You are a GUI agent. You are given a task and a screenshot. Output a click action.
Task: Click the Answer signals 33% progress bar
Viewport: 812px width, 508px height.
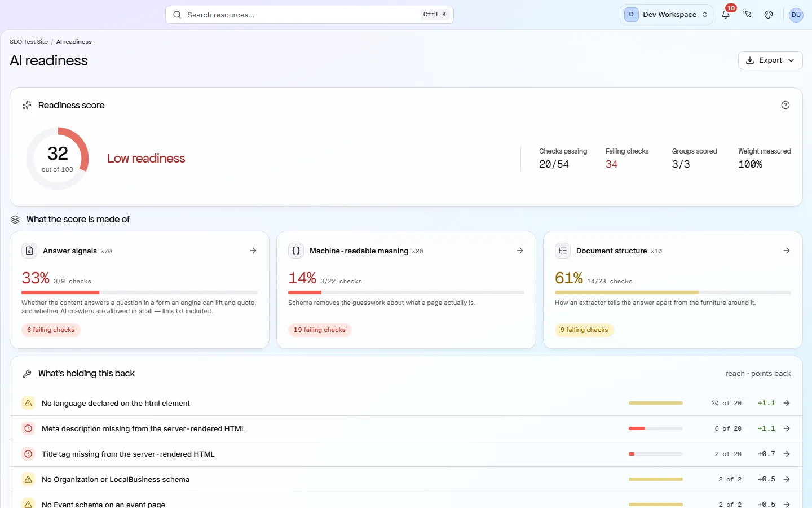pyautogui.click(x=139, y=292)
